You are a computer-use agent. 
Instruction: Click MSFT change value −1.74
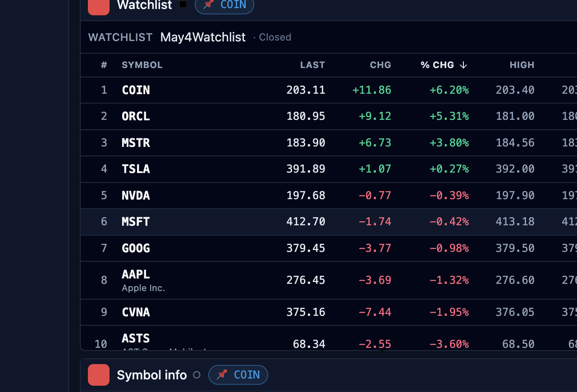(375, 222)
